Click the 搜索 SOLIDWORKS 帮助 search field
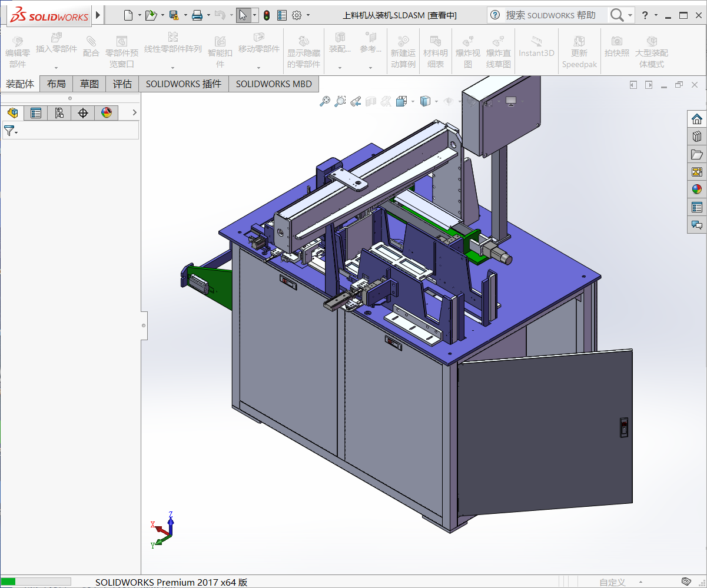 pyautogui.click(x=550, y=15)
